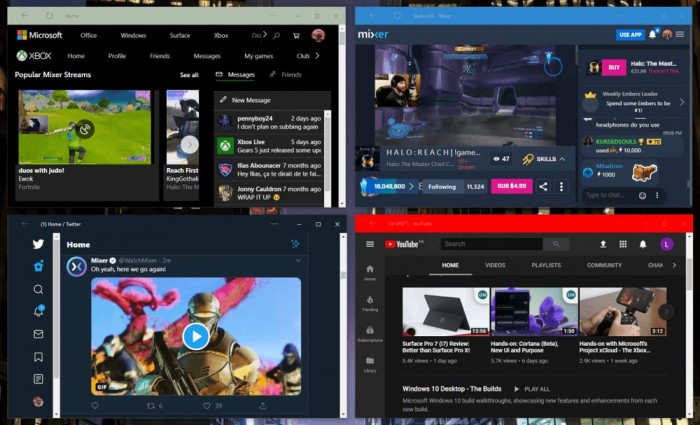
Task: Click the pink BUY button in Mixer
Action: (614, 67)
